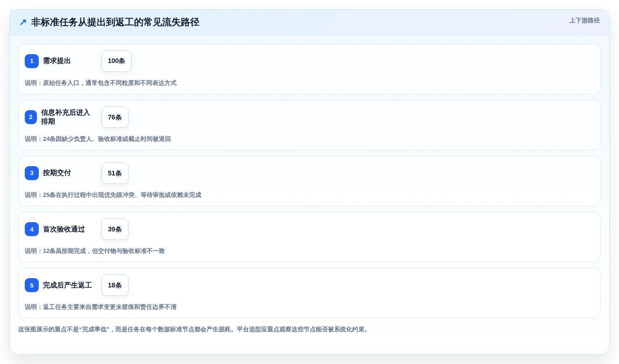
Task: Click the note about 25条在执行过程中出现优先级冲突
Action: coord(113,195)
